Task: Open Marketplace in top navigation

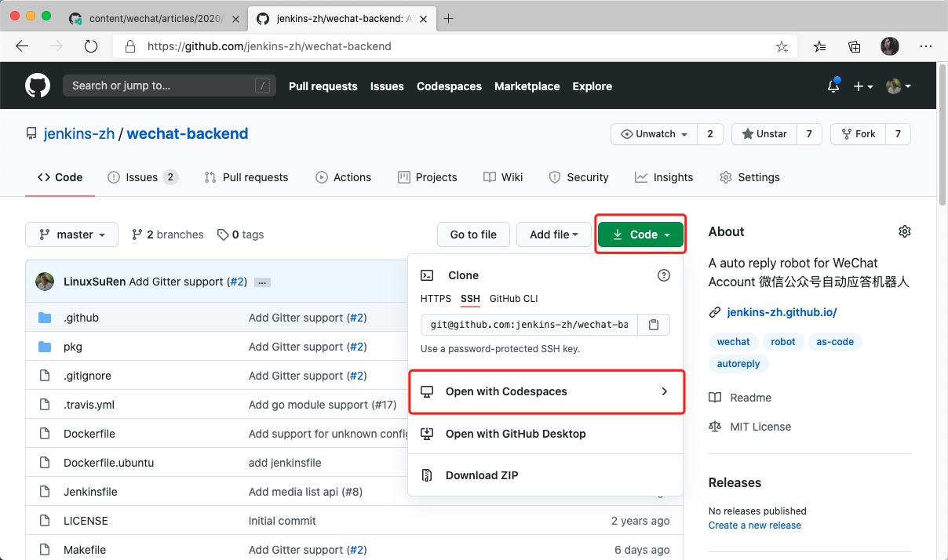Action: click(x=527, y=86)
